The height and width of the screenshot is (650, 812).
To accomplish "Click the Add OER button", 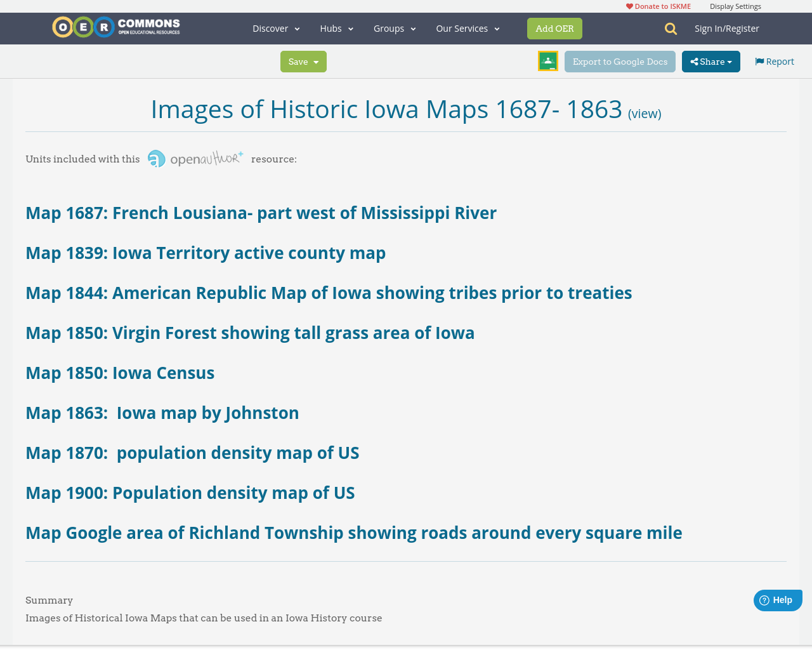I will point(554,28).
